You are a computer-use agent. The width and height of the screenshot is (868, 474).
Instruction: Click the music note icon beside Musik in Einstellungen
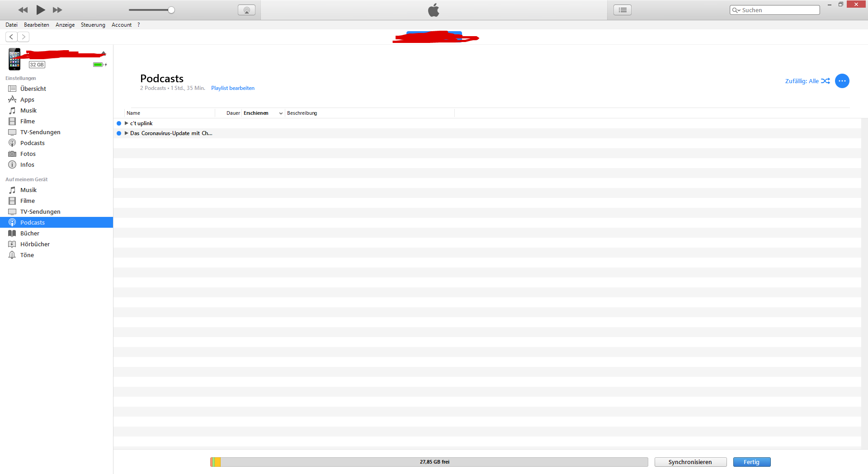(12, 110)
